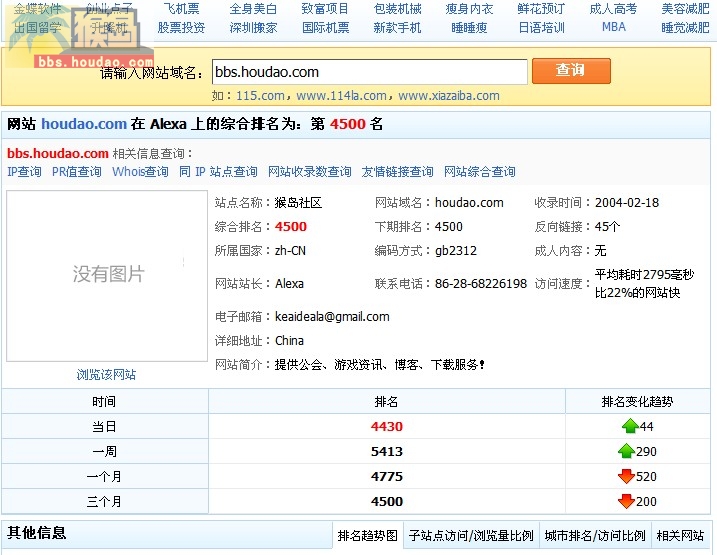
Task: Click the site name 猴岛社区
Action: (298, 203)
